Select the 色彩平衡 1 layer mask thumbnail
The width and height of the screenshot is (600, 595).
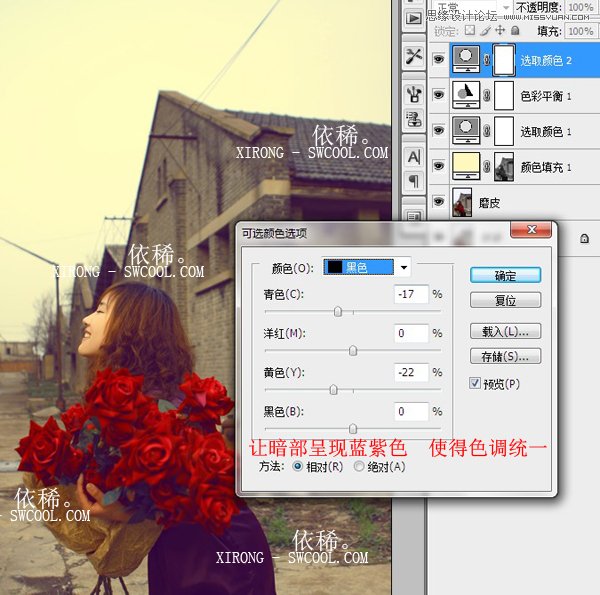[x=504, y=95]
